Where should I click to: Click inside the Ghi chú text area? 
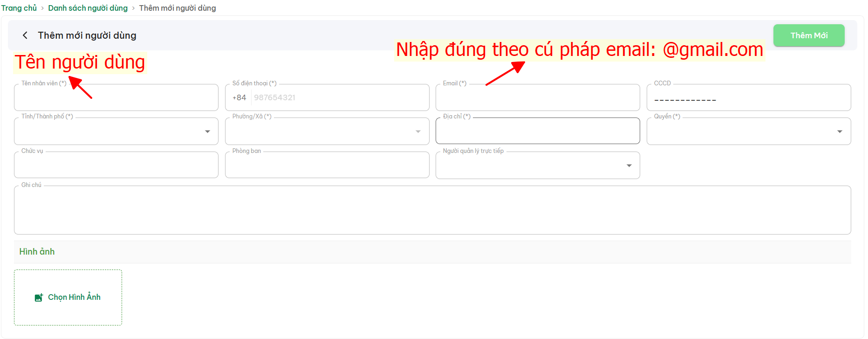(432, 210)
